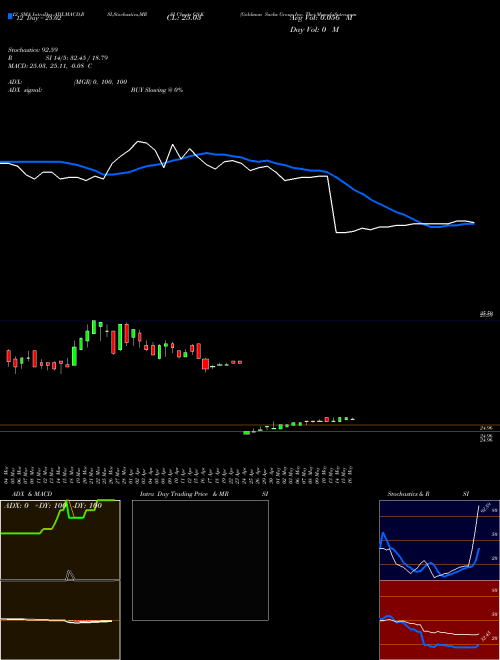
Task: Click the blue 12-day SMA legend square
Action: click(x=10, y=16)
